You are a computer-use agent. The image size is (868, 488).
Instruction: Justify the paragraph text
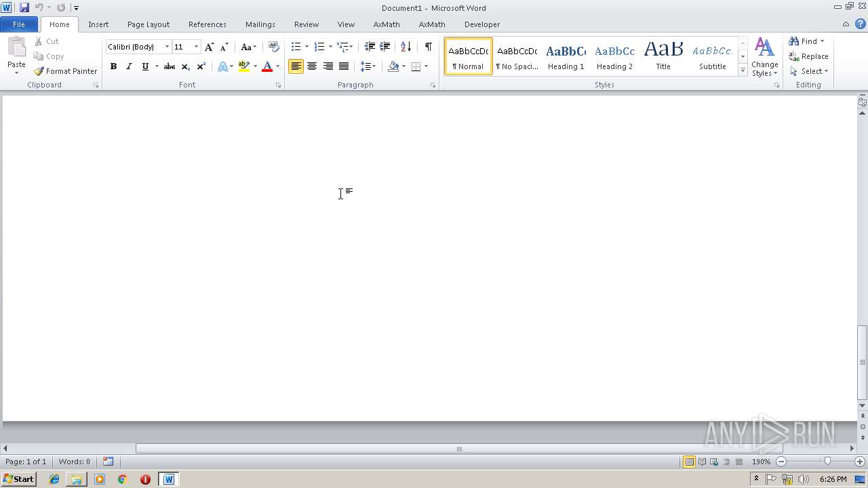[344, 66]
